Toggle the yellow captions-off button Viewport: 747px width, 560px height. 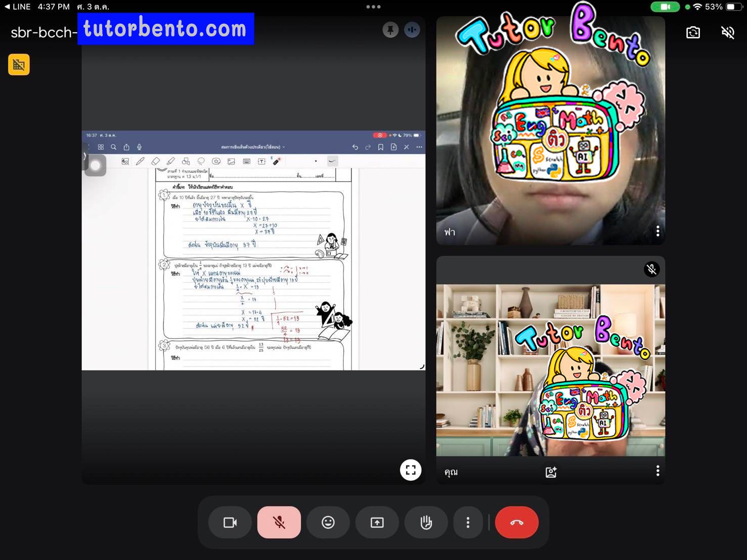pos(19,65)
